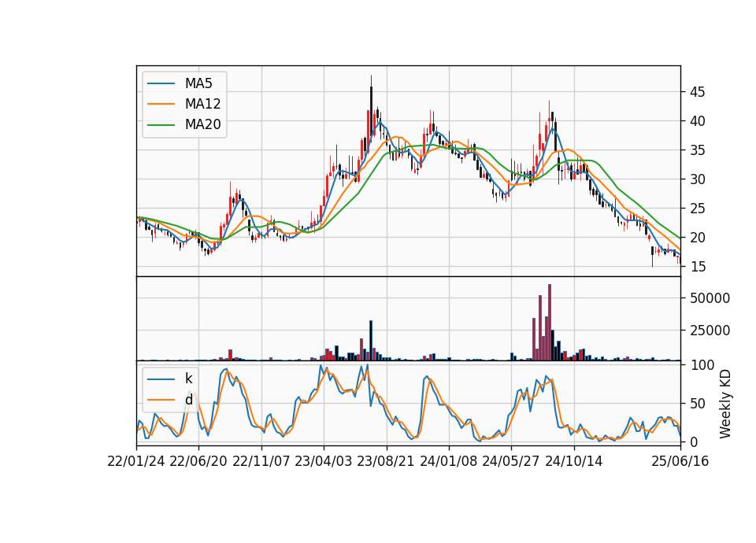The image size is (756, 543).
Task: Click the volume axis value 25000
Action: pos(710,331)
